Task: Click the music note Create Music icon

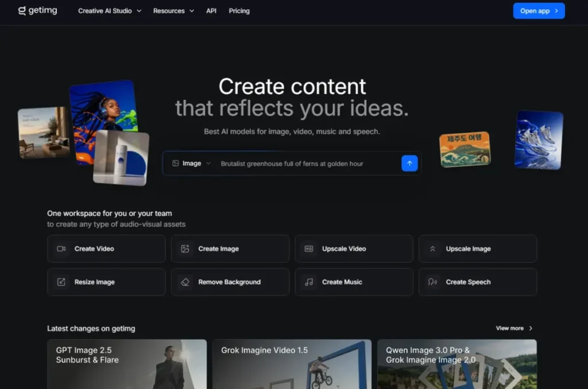Action: pyautogui.click(x=308, y=282)
